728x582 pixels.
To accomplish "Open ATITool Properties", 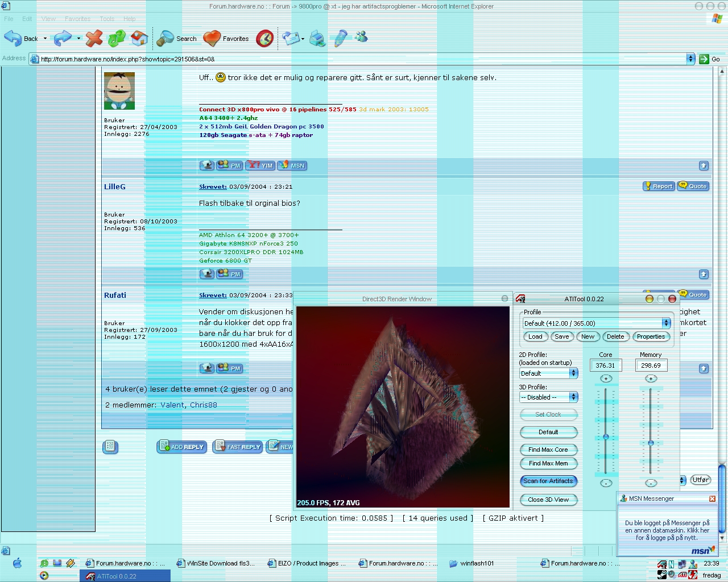I will coord(651,336).
